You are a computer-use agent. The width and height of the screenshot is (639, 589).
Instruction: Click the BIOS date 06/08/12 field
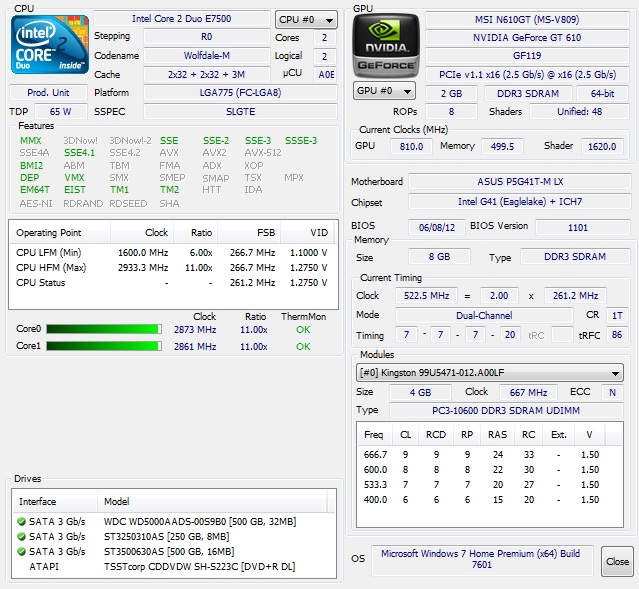coord(437,227)
